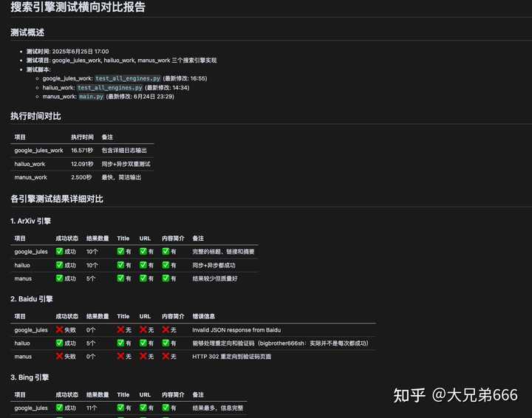
Task: Click the 1. ArXiv 引擎 subheading
Action: pos(30,221)
